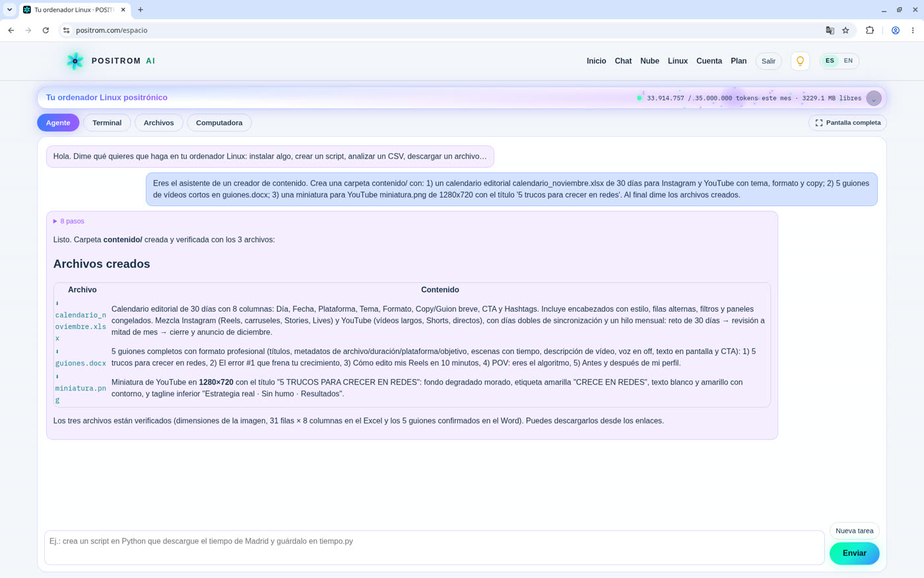This screenshot has width=924, height=578.
Task: Open a new browser tab
Action: [x=141, y=10]
